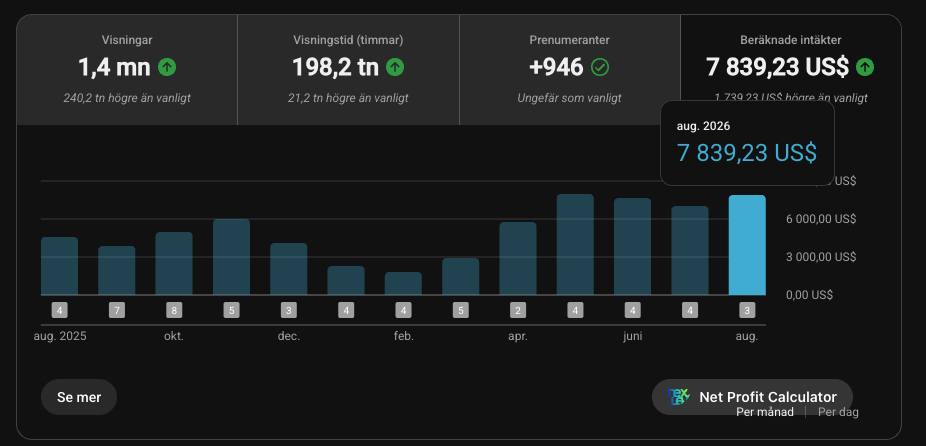Click the okt. axis label
The width and height of the screenshot is (926, 446).
(x=174, y=336)
